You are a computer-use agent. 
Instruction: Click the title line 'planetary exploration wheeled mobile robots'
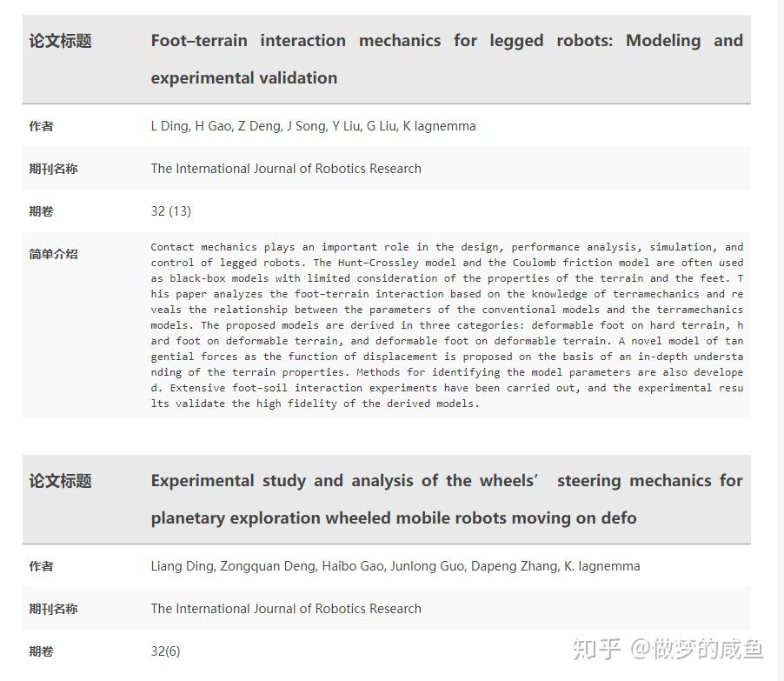click(x=394, y=517)
